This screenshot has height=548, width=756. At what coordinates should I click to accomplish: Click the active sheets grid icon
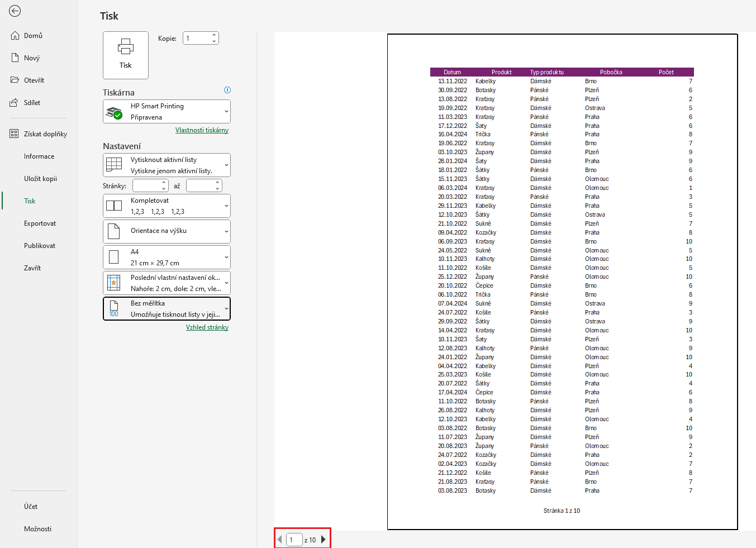(x=114, y=164)
